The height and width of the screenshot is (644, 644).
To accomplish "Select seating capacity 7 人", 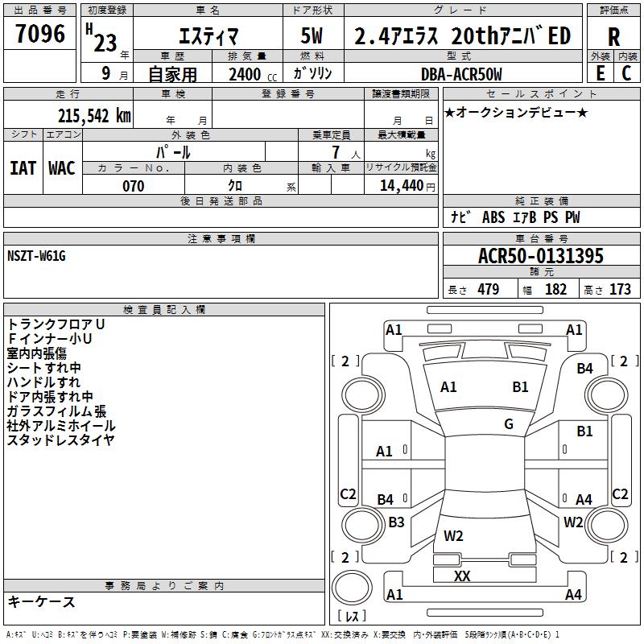I will 345,152.
